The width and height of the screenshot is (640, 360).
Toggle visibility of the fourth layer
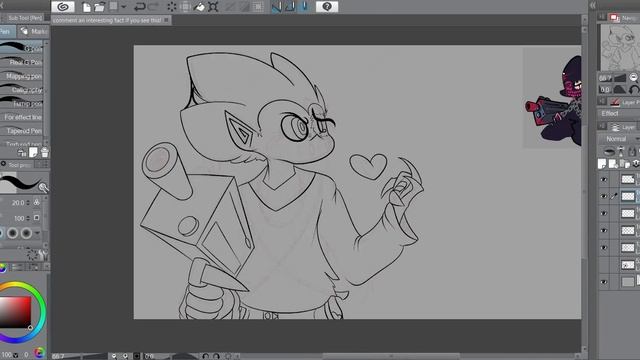[604, 231]
